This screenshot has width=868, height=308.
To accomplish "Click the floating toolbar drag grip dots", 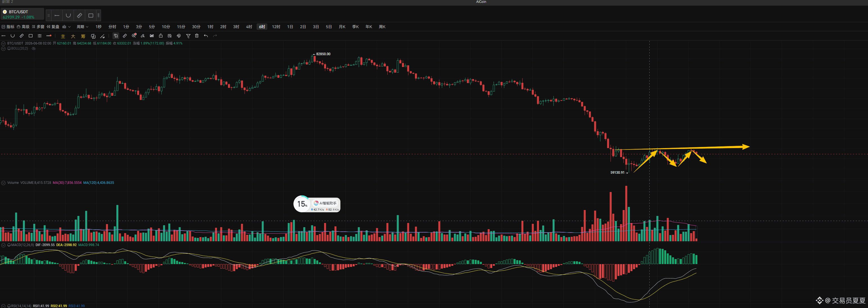I will tap(49, 15).
